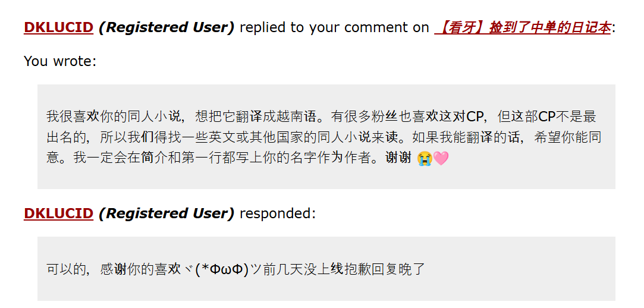Click the phrase "replied to your comment on"
This screenshot has width=644, height=308.
[x=334, y=27]
